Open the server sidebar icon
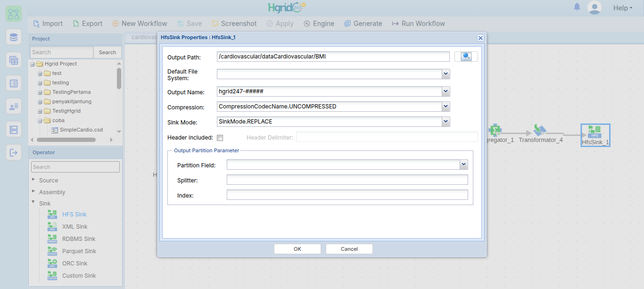The height and width of the screenshot is (289, 644). (x=14, y=129)
